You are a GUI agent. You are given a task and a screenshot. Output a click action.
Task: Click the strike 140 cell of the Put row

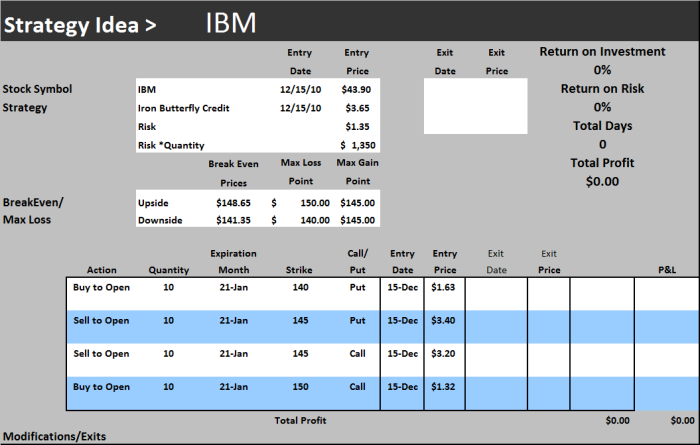coord(300,287)
